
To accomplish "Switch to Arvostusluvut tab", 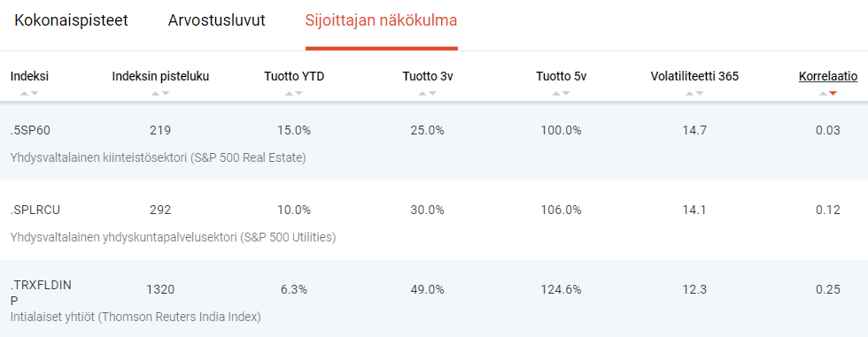I will tap(216, 21).
